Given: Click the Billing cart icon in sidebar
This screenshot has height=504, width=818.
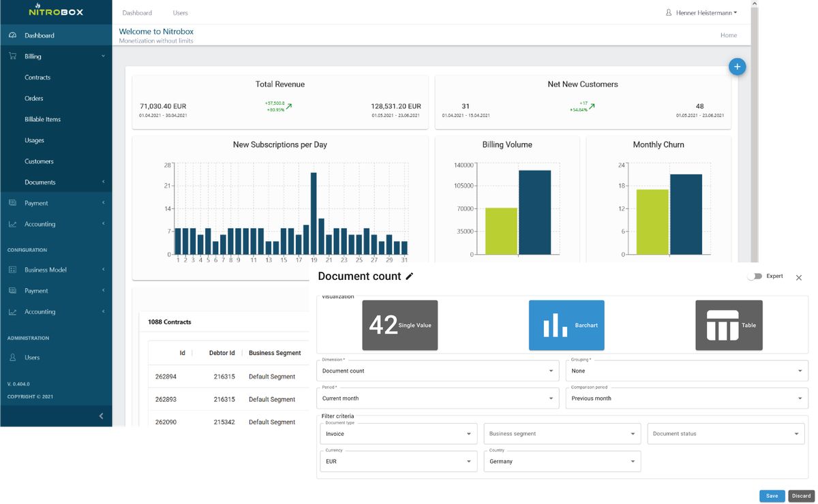Looking at the screenshot, I should coord(12,56).
